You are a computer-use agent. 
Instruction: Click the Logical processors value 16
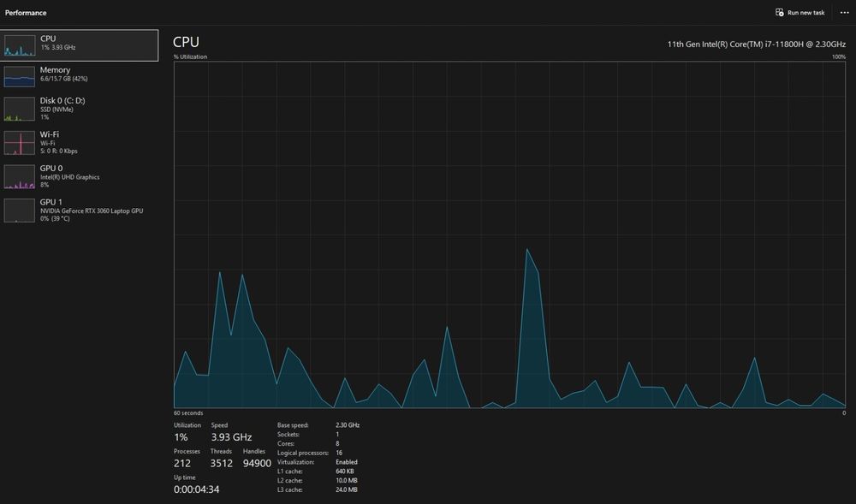point(339,453)
